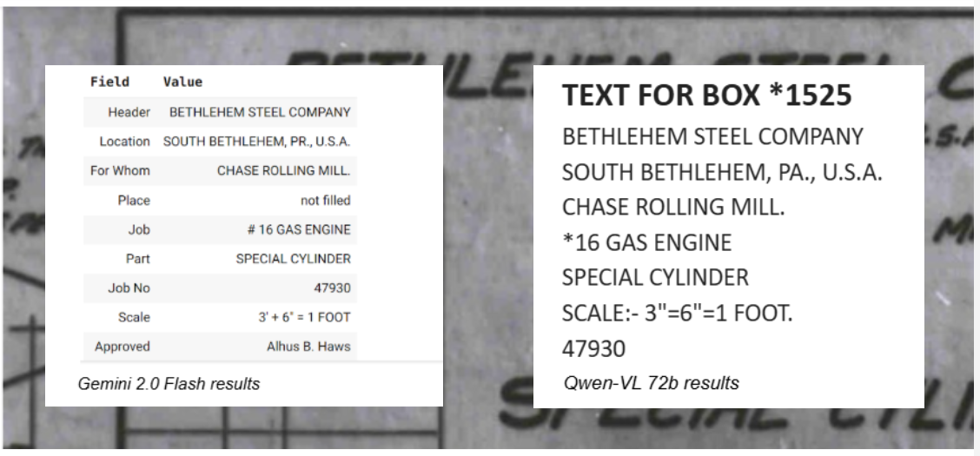Select the BETHLEHEM STEEL COMPANY table value
The image size is (980, 456).
click(260, 112)
